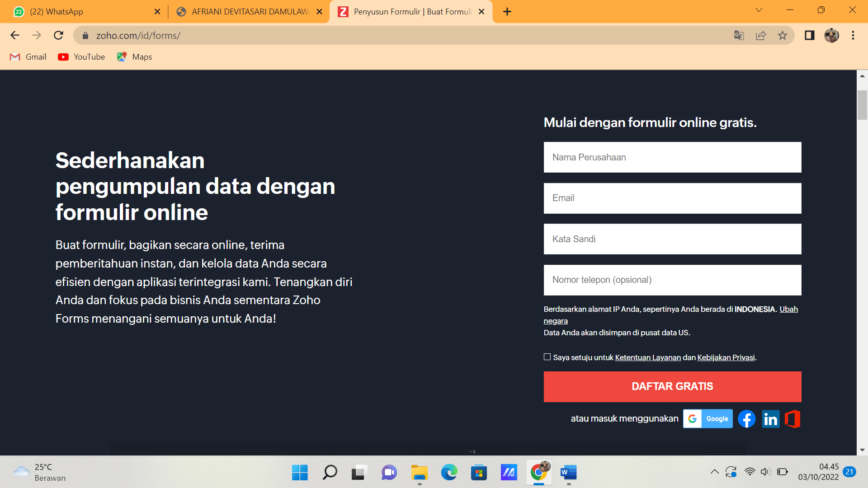Click the Ubah negara link

(788, 309)
